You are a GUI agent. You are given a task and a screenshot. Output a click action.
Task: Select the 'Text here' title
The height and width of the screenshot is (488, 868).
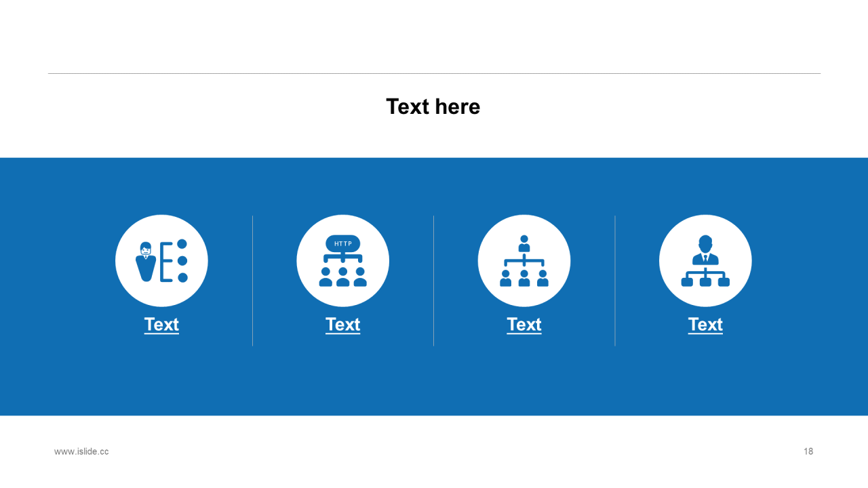(x=433, y=106)
